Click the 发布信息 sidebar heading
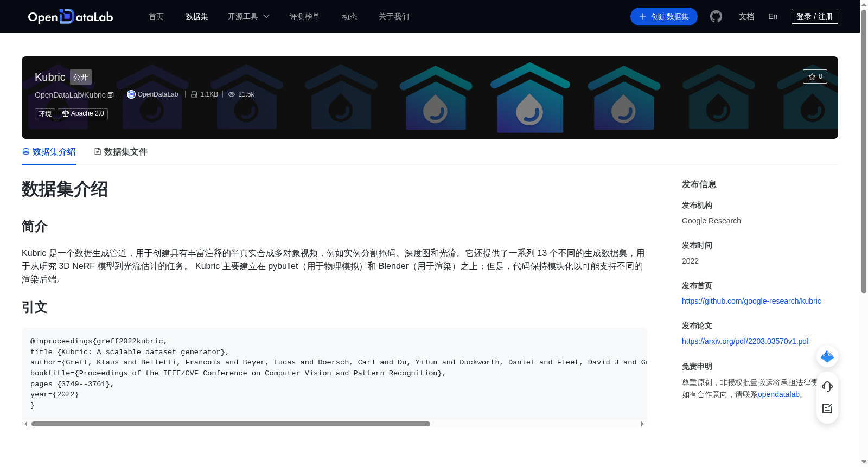 [x=699, y=184]
